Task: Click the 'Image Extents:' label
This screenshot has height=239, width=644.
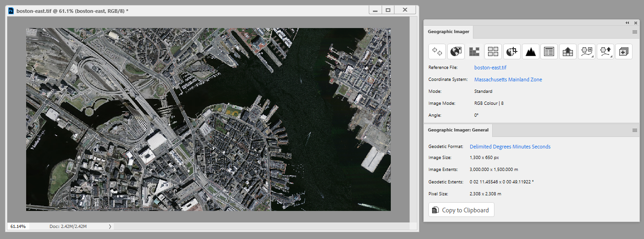Action: coord(443,170)
